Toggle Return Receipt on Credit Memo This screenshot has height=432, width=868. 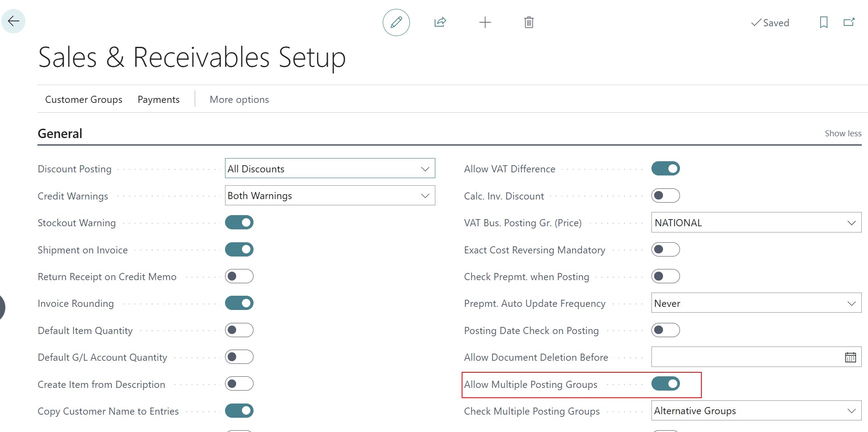coord(239,276)
